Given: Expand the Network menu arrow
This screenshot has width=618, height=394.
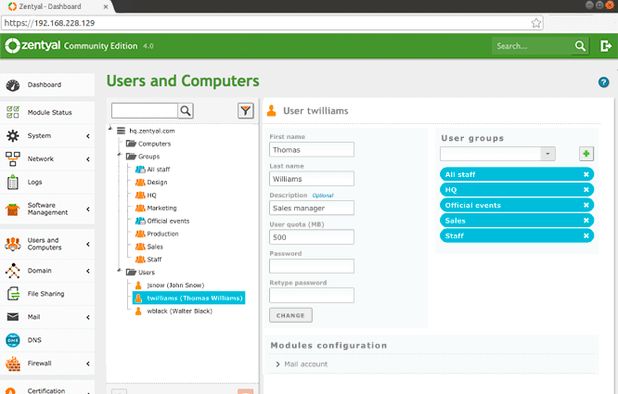Looking at the screenshot, I should click(88, 159).
